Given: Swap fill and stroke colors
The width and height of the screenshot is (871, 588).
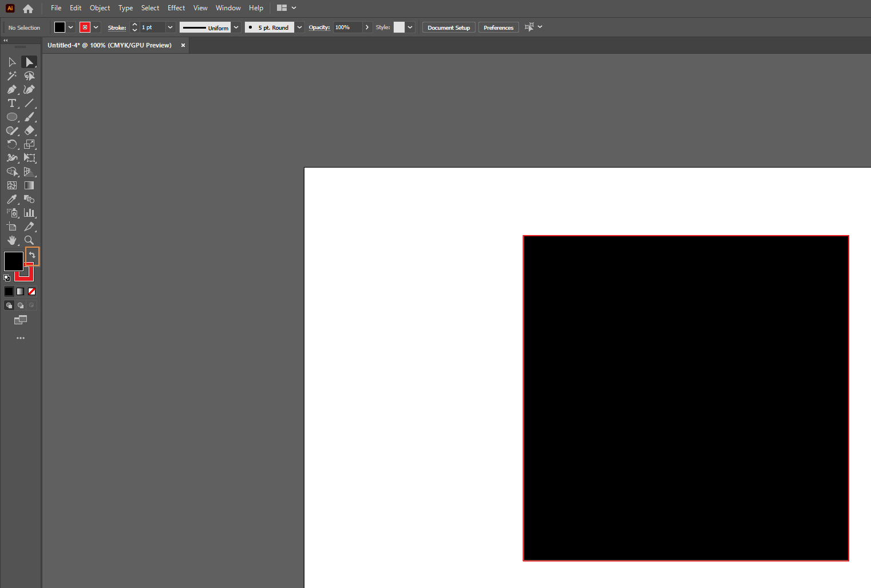Looking at the screenshot, I should [33, 256].
